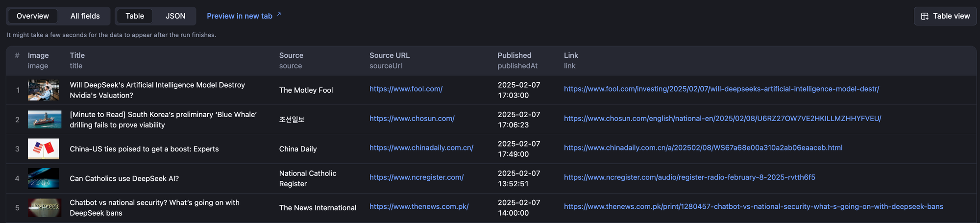Click the table grid icon in Table view

point(925,16)
